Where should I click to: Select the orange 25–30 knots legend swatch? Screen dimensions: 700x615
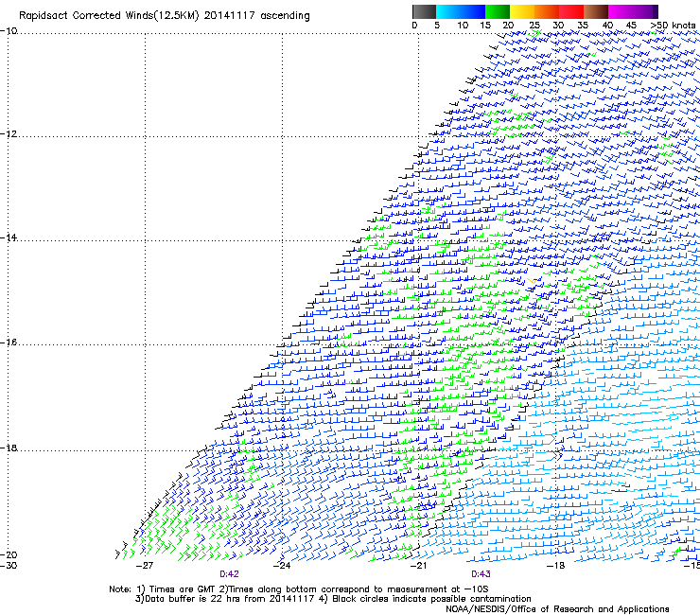(x=547, y=11)
